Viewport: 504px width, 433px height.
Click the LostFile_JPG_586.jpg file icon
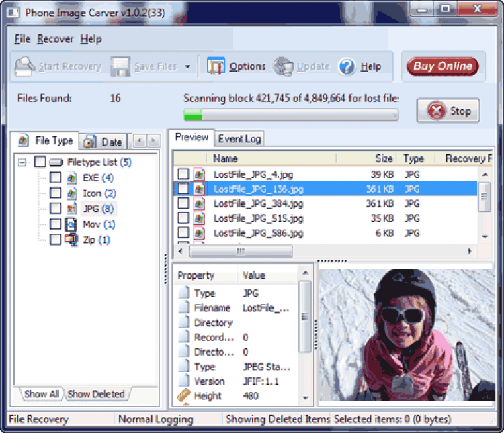tap(200, 233)
